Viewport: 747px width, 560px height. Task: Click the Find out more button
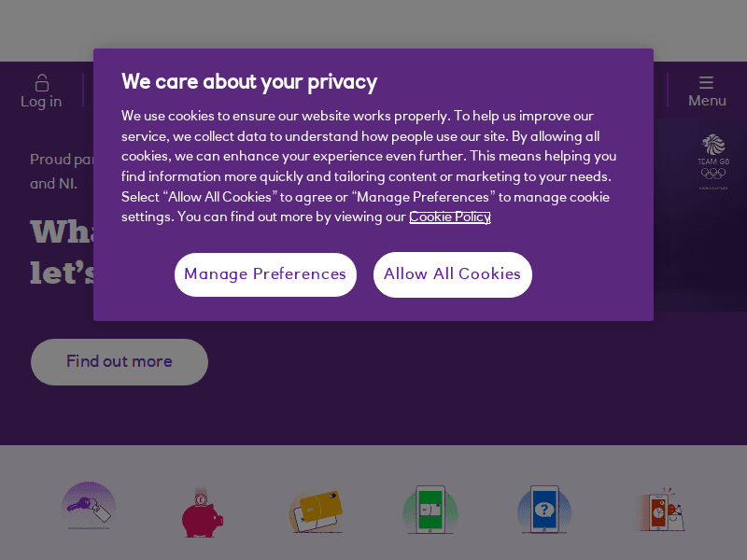click(x=120, y=362)
